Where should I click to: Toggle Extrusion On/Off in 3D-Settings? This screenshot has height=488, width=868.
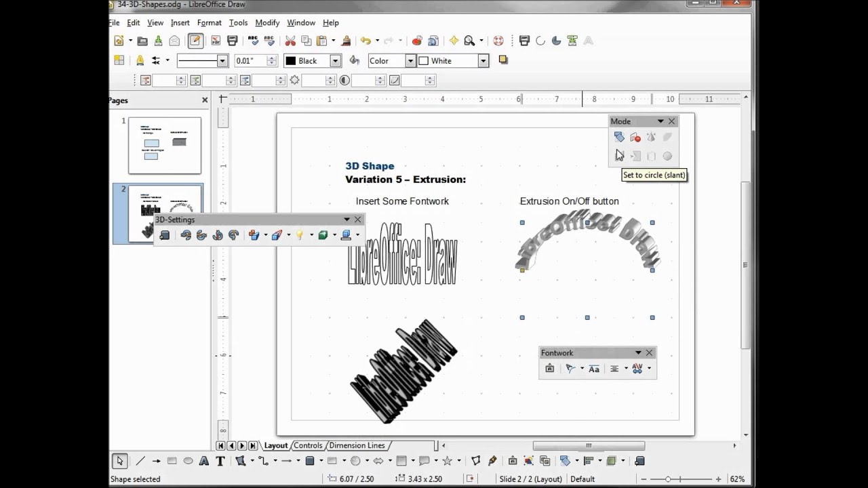165,235
